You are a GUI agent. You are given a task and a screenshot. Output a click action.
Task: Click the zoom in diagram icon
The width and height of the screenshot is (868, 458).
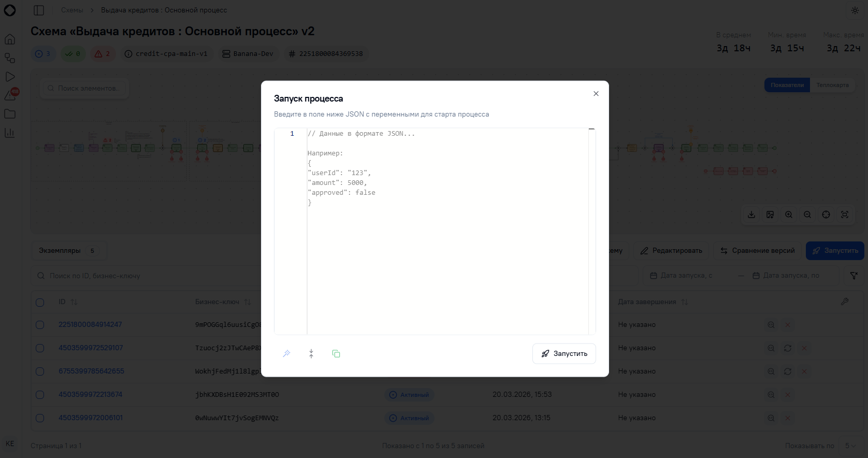point(789,214)
